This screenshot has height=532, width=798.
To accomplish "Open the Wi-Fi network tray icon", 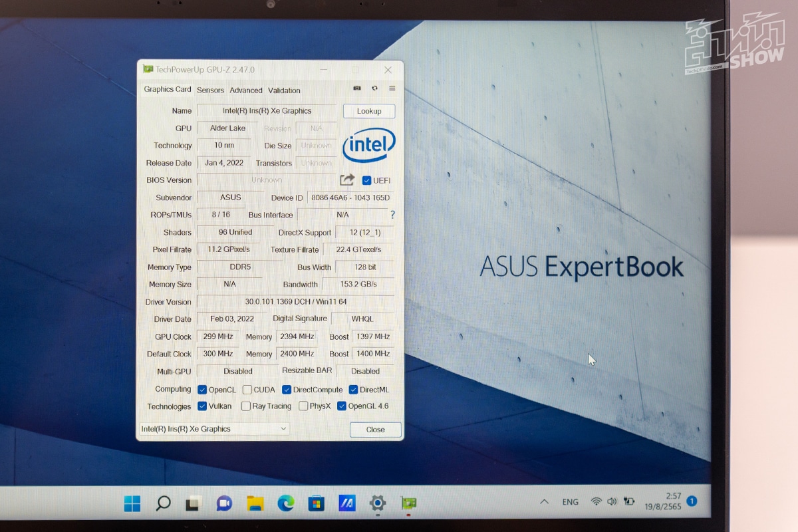I will click(x=596, y=501).
